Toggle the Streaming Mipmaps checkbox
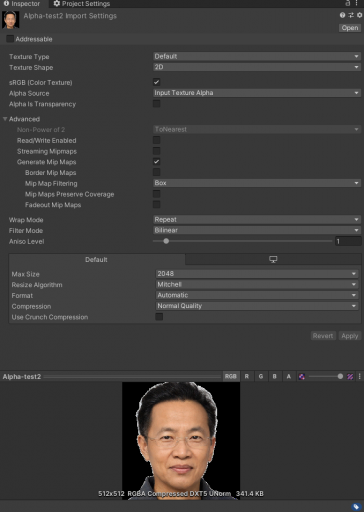Viewport: 364px width, 512px height. pos(156,151)
